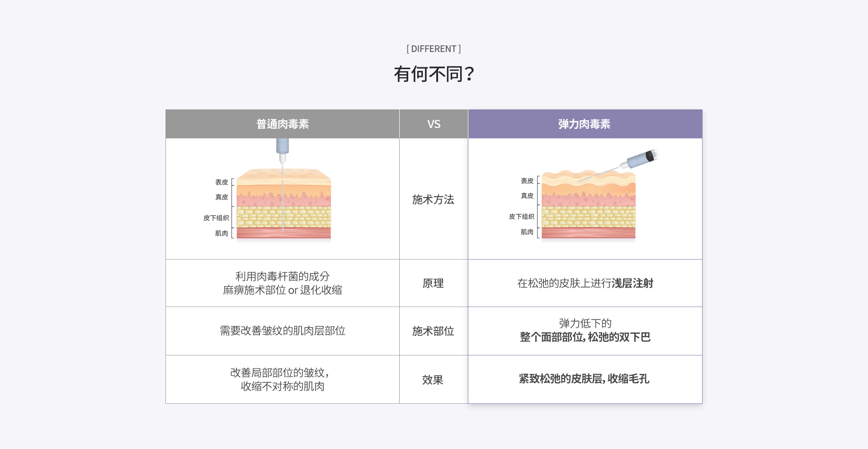This screenshot has width=868, height=449.
Task: Click the [DIFFERENT] caption text
Action: click(x=434, y=49)
